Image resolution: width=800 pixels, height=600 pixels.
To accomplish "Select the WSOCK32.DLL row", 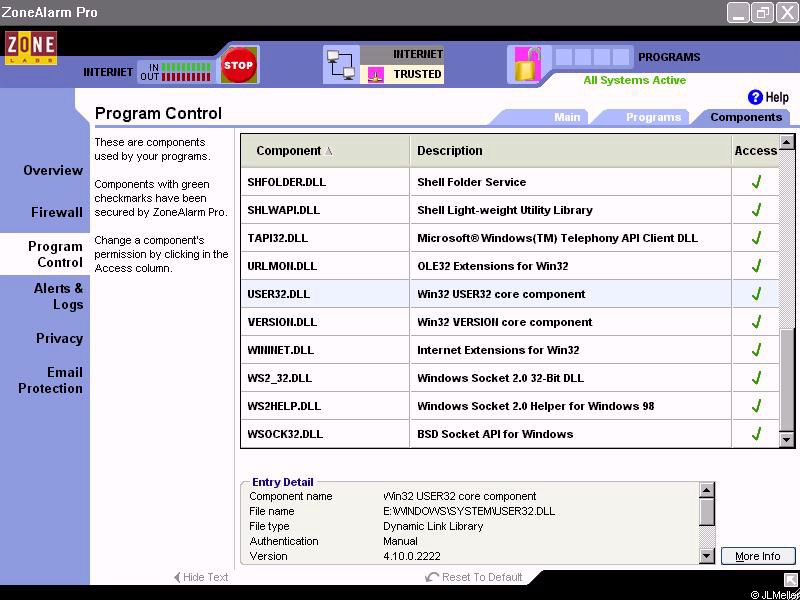I will pos(510,435).
